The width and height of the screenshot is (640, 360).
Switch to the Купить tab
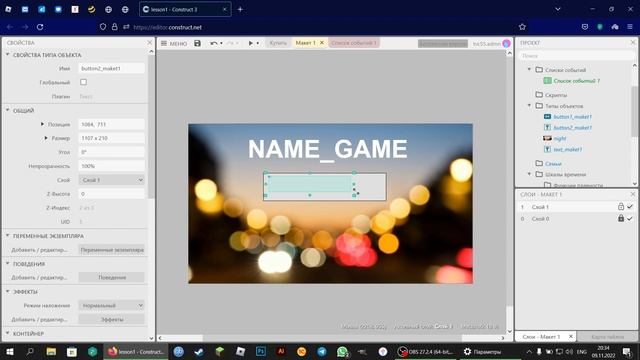278,43
